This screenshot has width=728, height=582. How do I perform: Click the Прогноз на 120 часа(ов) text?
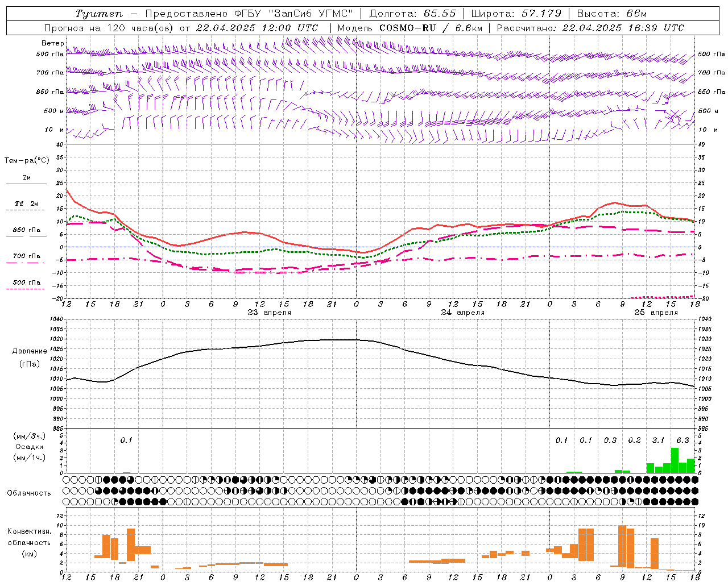pyautogui.click(x=109, y=28)
